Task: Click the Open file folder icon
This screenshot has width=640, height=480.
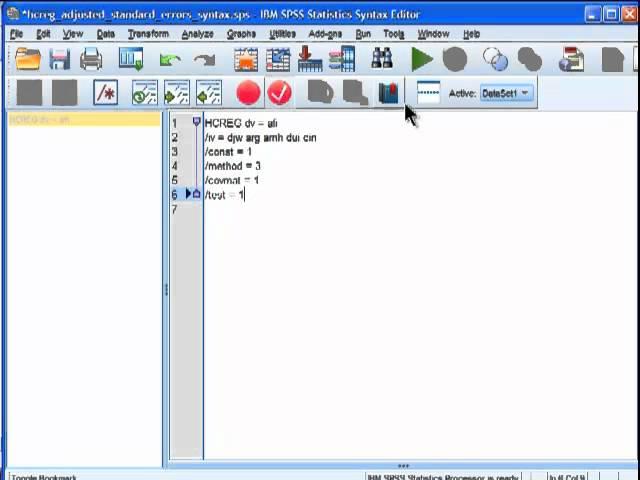Action: pos(27,60)
